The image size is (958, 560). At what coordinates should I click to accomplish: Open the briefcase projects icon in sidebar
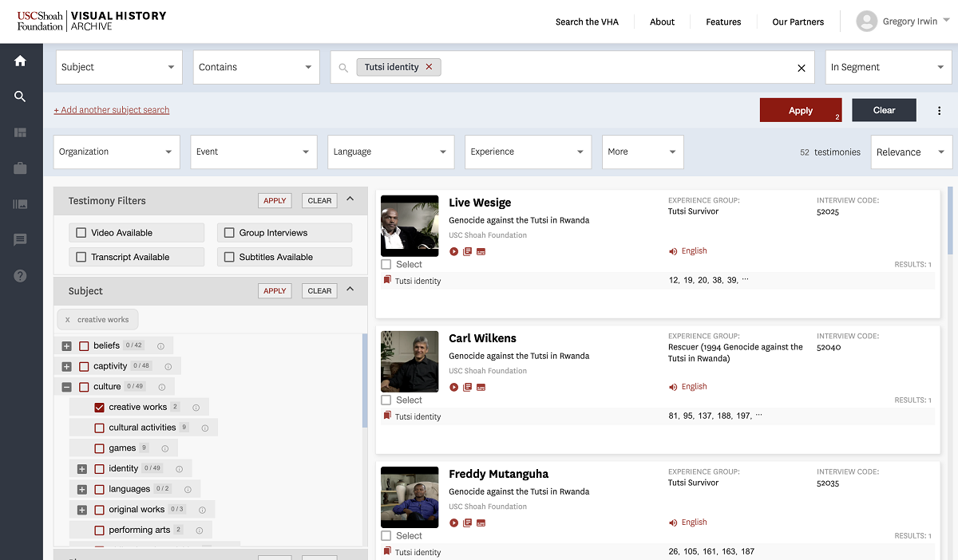[20, 168]
